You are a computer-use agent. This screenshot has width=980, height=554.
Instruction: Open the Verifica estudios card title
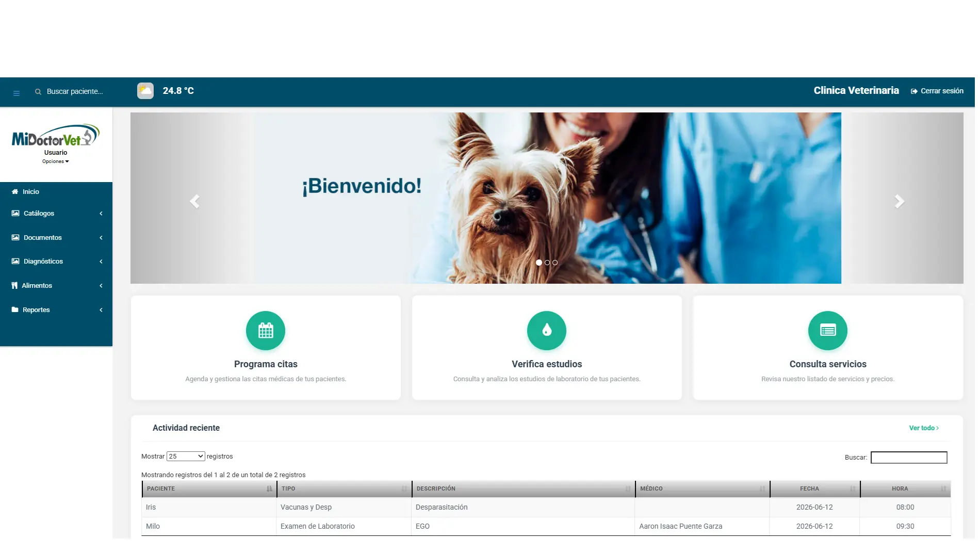click(547, 364)
